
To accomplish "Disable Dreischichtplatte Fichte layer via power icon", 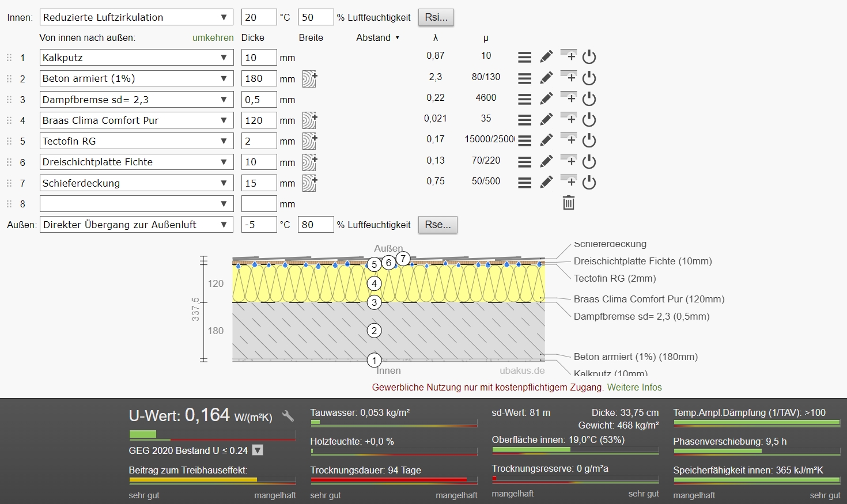I will coord(589,161).
